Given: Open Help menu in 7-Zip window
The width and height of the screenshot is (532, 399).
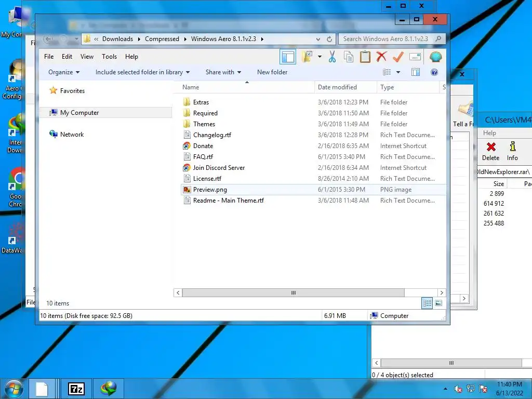Looking at the screenshot, I should point(489,133).
